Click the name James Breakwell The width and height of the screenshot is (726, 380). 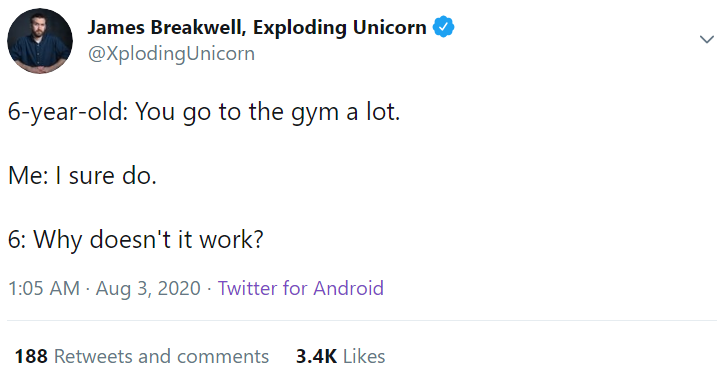pos(167,28)
